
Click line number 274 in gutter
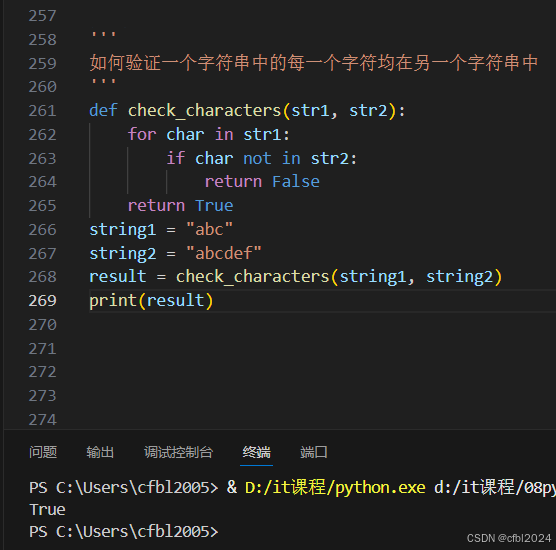[43, 420]
